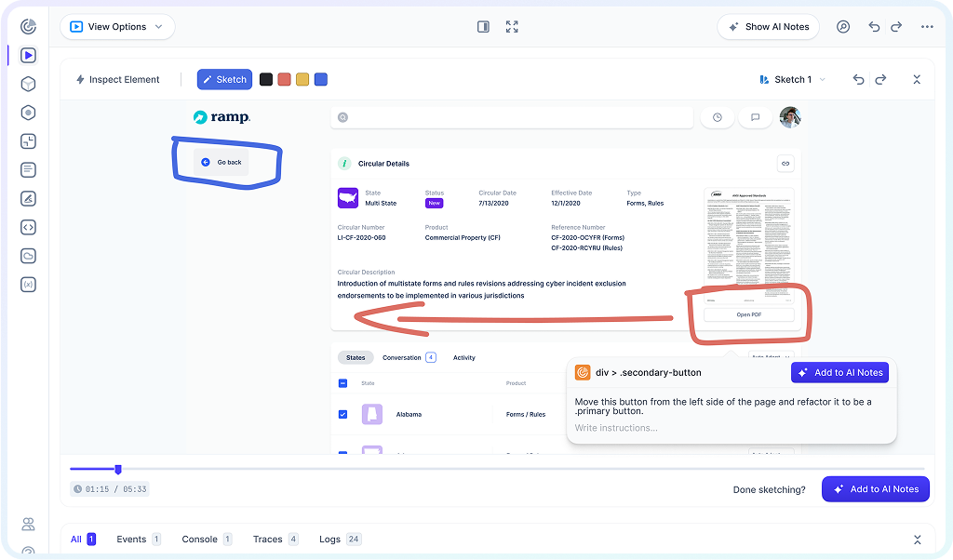Toggle the side panel icon in the top bar

click(483, 26)
